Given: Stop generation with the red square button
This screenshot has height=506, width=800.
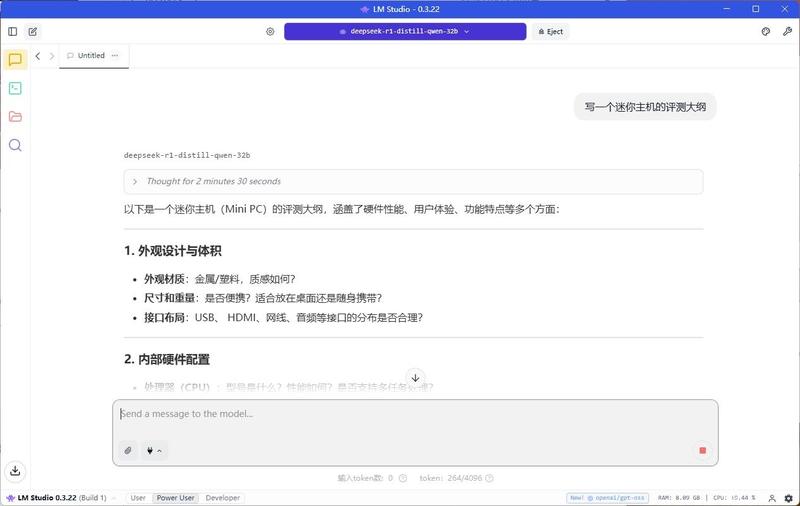Looking at the screenshot, I should 703,450.
